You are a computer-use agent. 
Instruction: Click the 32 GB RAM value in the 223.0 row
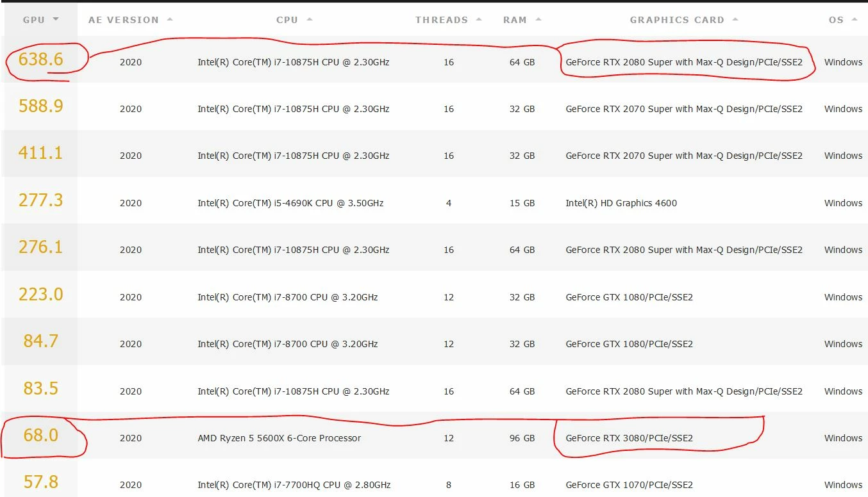[x=522, y=297]
